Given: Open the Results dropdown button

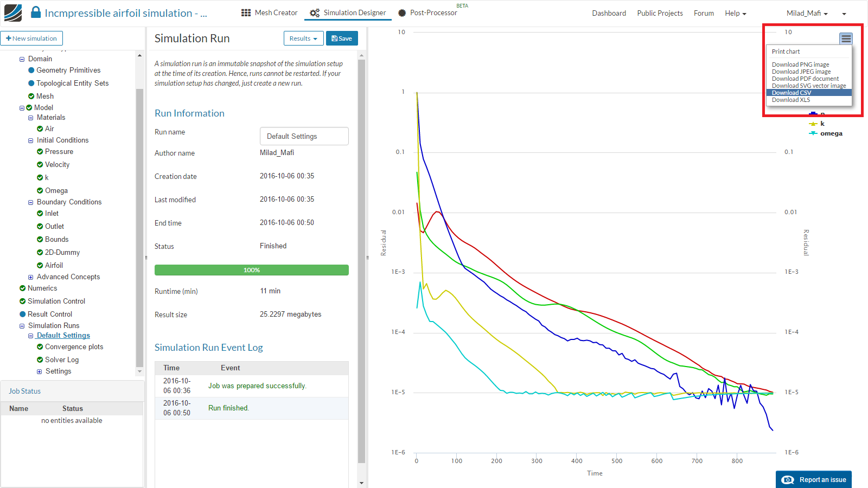Looking at the screenshot, I should click(303, 38).
